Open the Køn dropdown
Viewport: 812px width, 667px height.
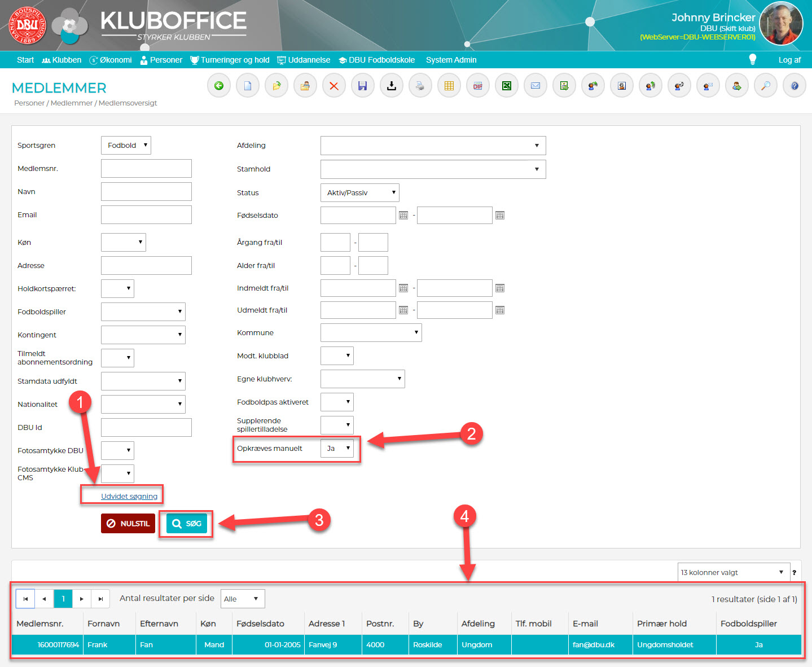click(124, 243)
